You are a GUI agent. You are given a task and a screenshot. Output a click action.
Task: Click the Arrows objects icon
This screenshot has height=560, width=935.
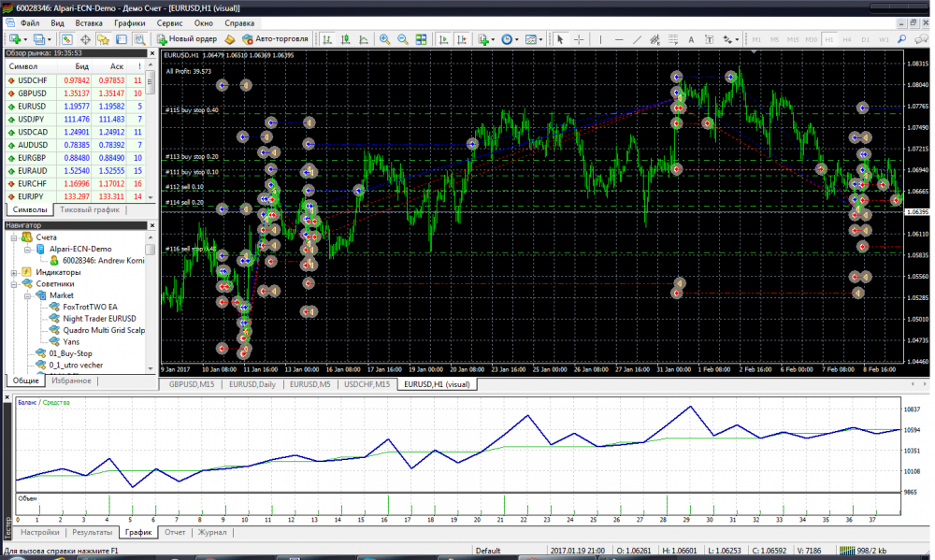[727, 39]
